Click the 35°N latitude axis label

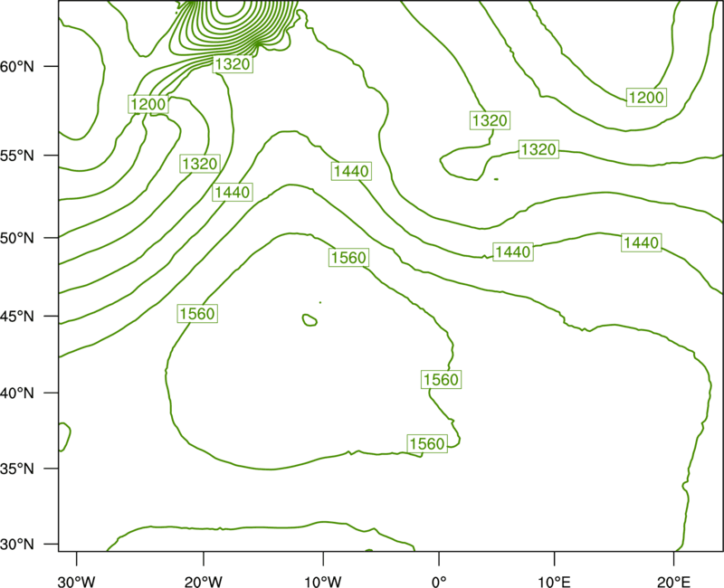(17, 469)
